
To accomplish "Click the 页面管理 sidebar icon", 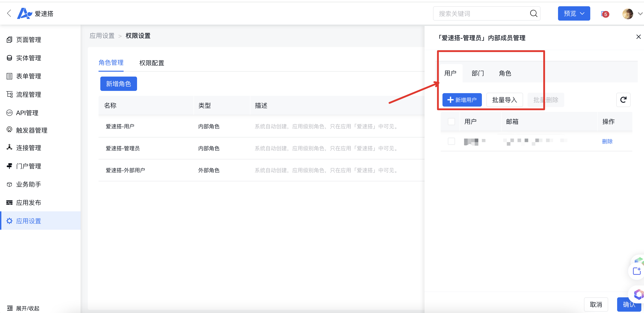I will [x=9, y=39].
